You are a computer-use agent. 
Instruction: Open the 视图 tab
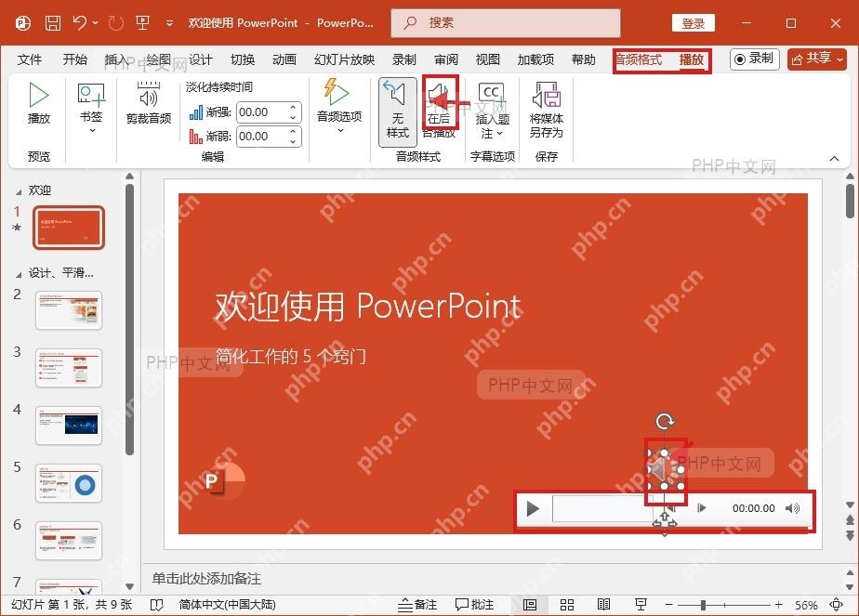click(x=487, y=59)
